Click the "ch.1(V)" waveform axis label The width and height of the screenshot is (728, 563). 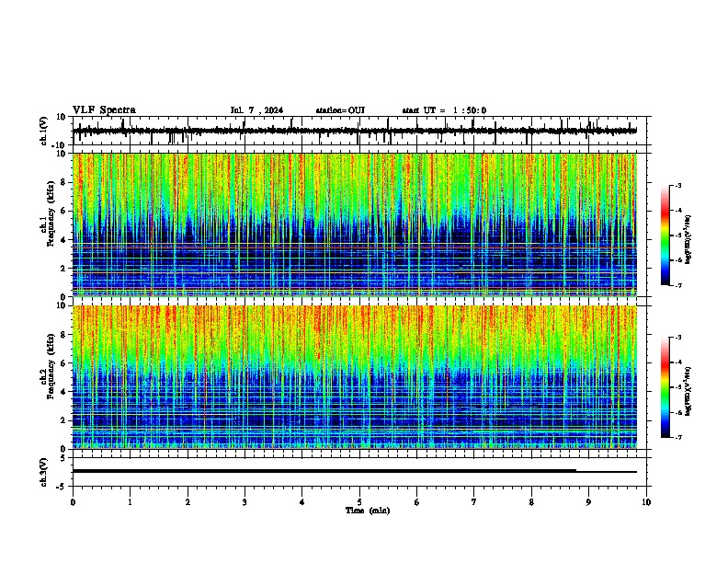[44, 131]
